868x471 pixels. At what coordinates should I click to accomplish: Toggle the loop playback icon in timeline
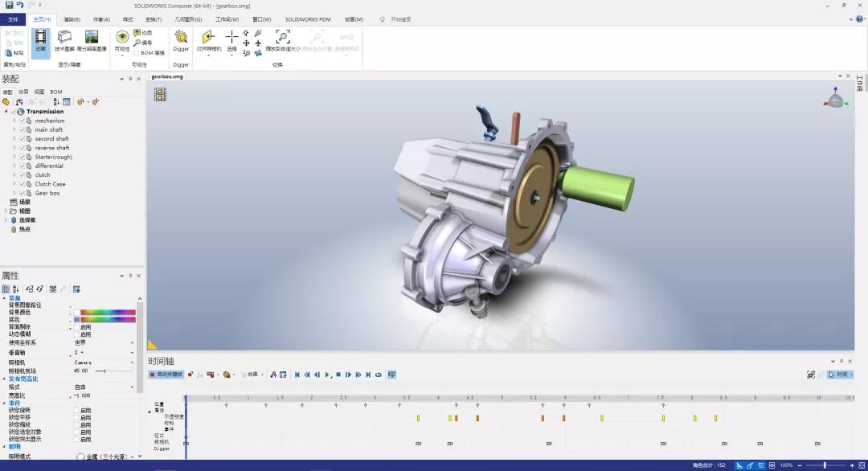click(378, 375)
